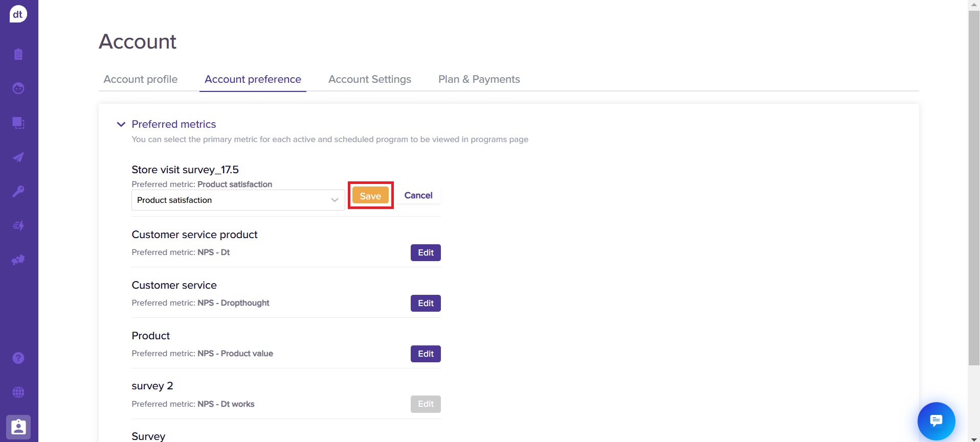Open the puzzle pieces integrations icon
Screen dimensions: 980x442
pos(18,260)
